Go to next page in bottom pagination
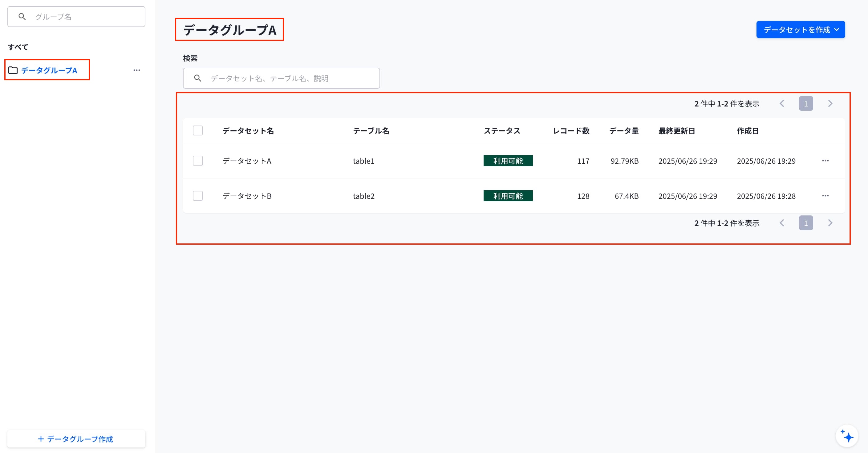 pos(830,223)
